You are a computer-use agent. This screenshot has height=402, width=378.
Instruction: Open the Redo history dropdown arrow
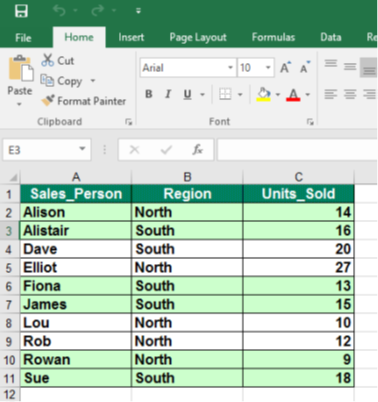[x=114, y=11]
